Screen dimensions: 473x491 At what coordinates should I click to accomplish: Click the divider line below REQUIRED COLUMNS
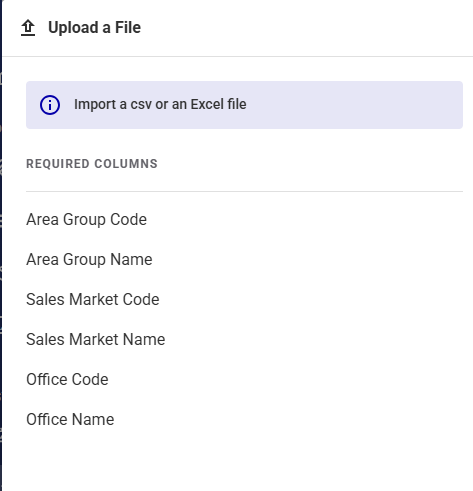coord(244,191)
